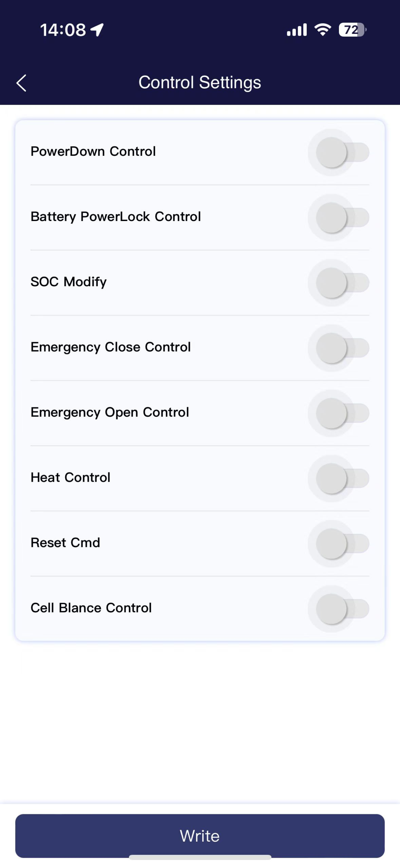Enable Battery PowerLock Control switch
The width and height of the screenshot is (400, 868).
pyautogui.click(x=342, y=217)
